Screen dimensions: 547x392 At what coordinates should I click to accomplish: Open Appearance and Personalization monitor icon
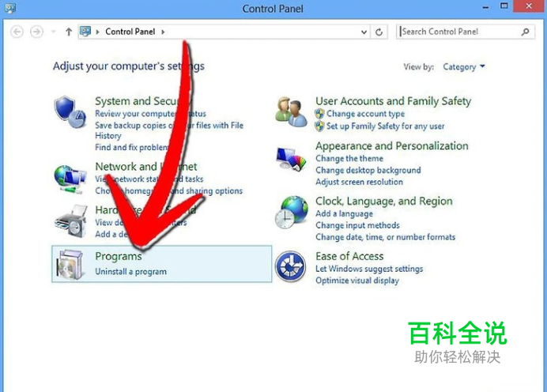pos(291,160)
